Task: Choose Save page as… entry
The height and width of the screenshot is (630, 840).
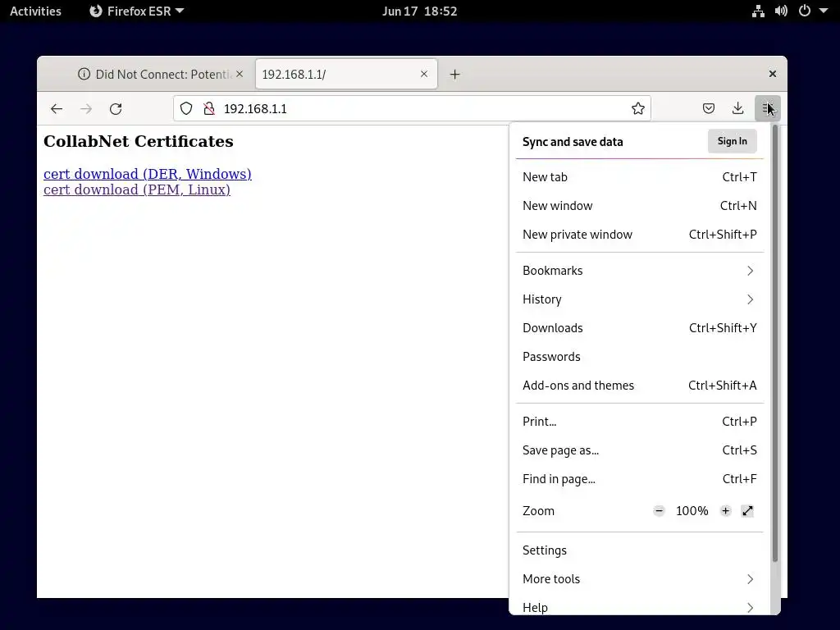Action: 640,450
